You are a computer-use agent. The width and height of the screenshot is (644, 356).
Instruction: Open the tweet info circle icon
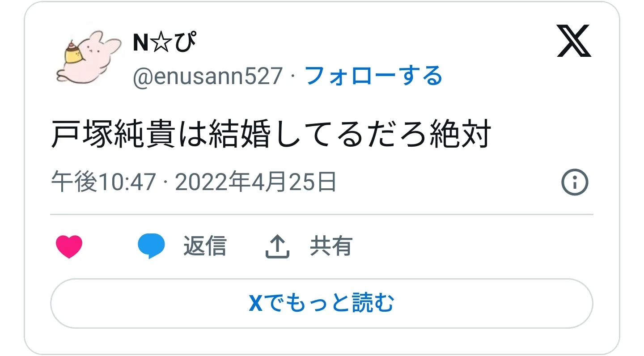tap(575, 182)
